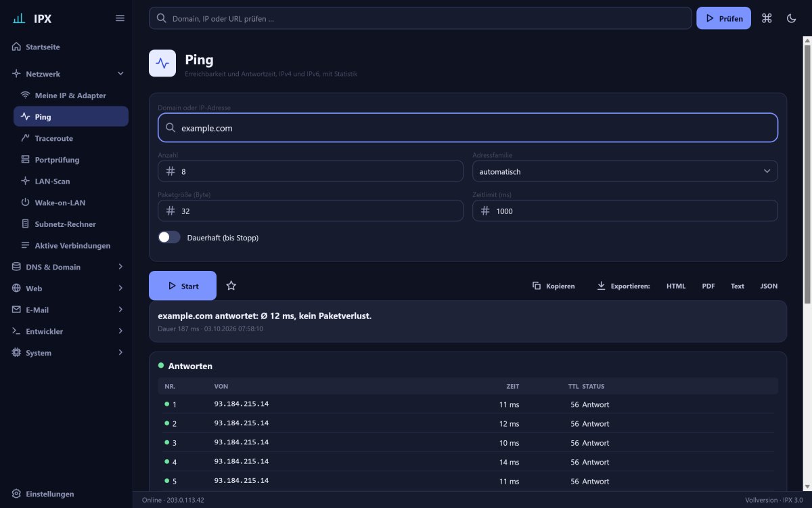
Task: Add Ping to favorites star icon
Action: pyautogui.click(x=231, y=286)
